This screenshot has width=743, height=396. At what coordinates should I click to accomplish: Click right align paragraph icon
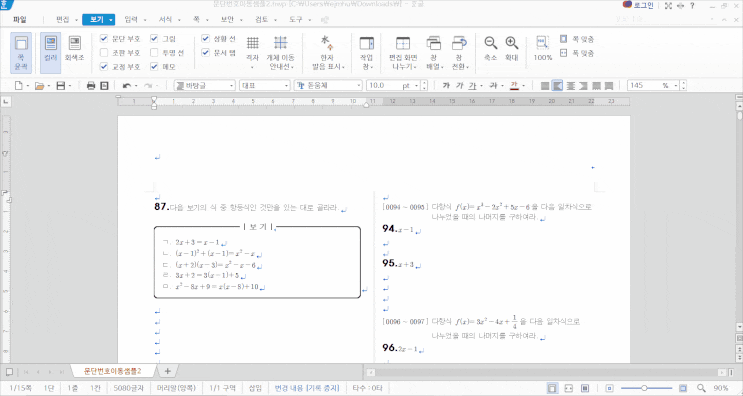pyautogui.click(x=583, y=86)
